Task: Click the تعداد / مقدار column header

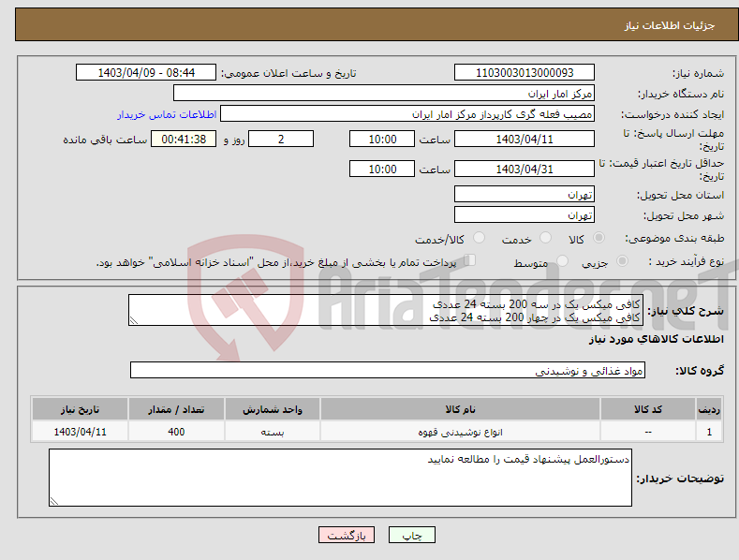Action: click(x=176, y=409)
